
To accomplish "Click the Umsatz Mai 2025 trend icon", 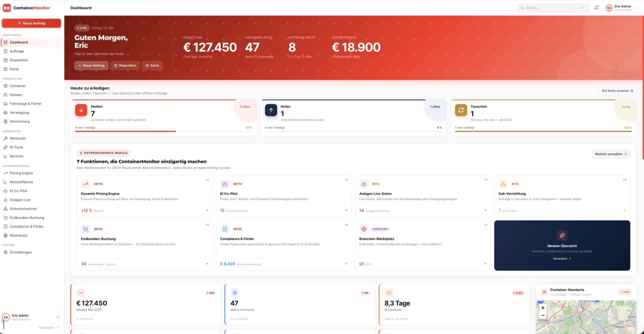I will pyautogui.click(x=81, y=293).
